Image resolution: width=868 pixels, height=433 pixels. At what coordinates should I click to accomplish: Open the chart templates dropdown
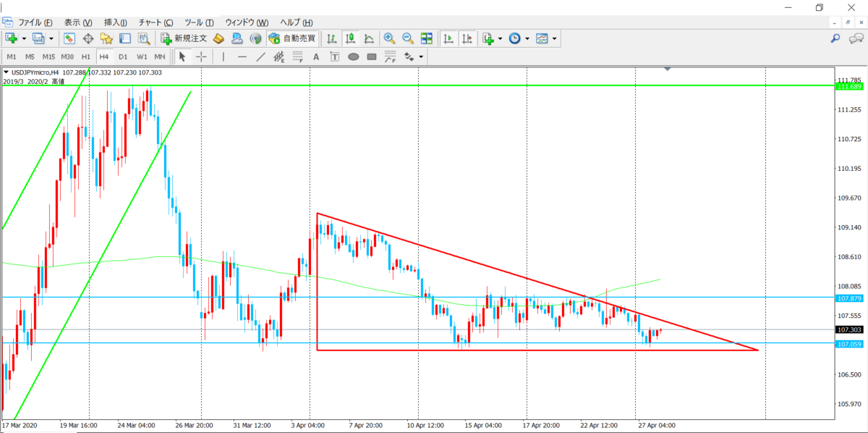point(554,38)
